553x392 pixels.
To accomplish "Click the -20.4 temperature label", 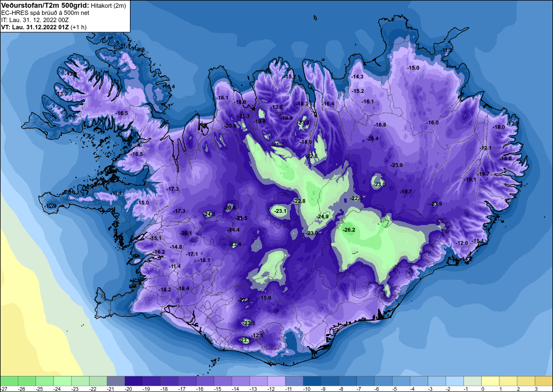I will [x=372, y=139].
